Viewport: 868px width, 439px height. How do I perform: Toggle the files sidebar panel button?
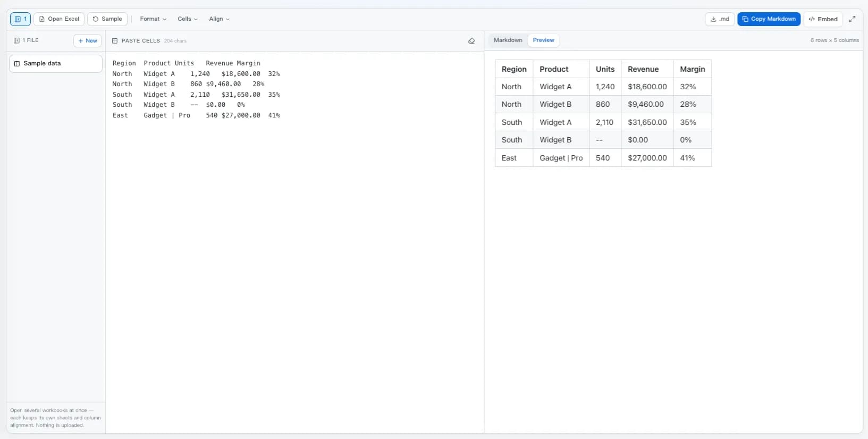point(20,19)
